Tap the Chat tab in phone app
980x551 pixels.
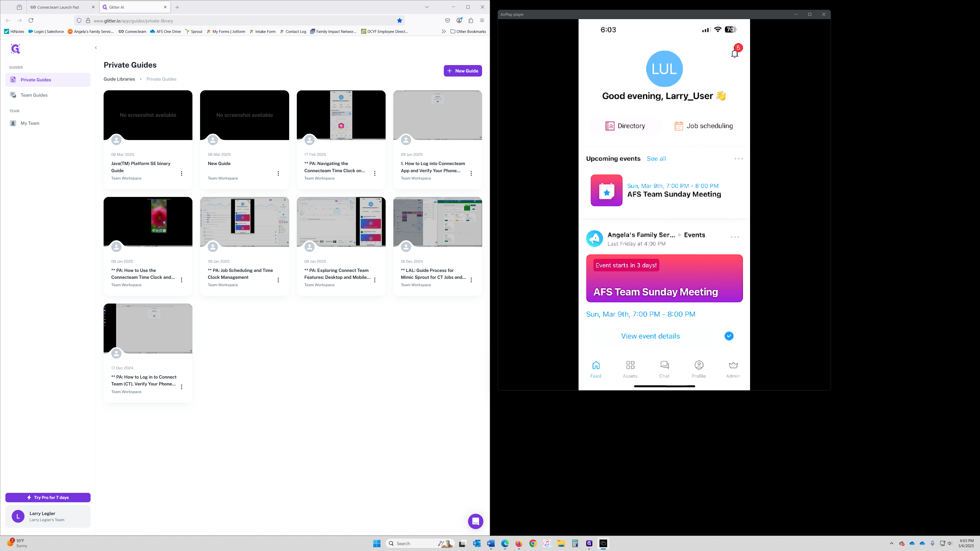coord(664,369)
